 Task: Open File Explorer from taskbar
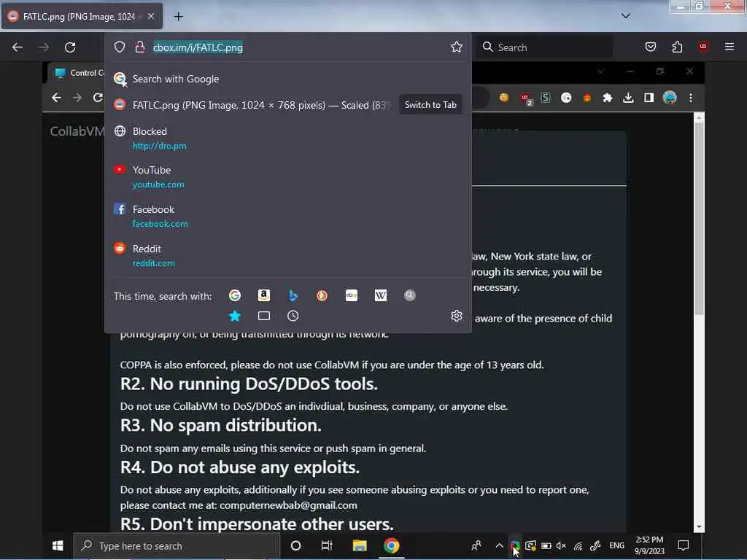point(359,545)
